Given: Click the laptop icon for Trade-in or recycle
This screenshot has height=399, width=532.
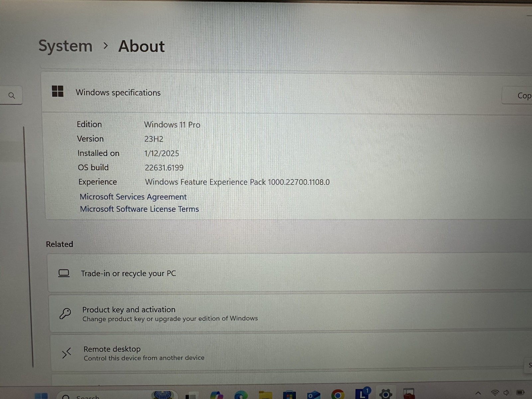Looking at the screenshot, I should coord(64,273).
